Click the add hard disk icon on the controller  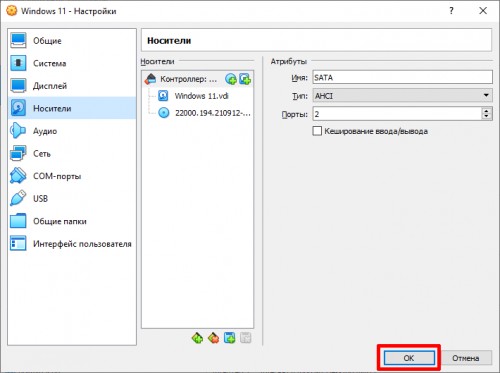coord(245,79)
